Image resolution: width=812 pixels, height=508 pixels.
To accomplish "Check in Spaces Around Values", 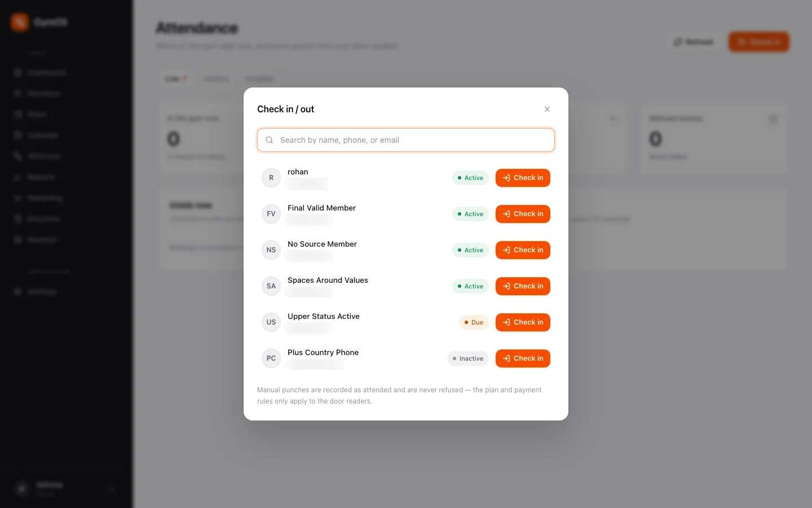I will [x=523, y=286].
